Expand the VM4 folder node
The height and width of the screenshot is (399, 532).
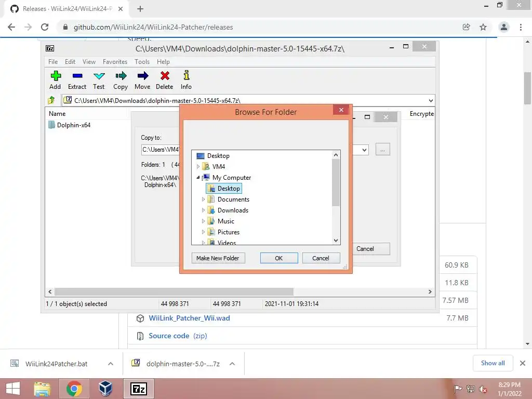198,167
